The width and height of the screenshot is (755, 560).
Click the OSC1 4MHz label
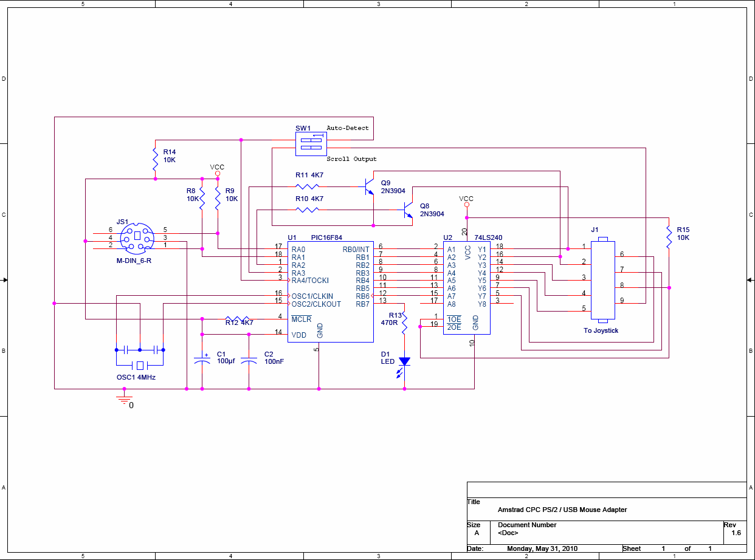tap(136, 377)
